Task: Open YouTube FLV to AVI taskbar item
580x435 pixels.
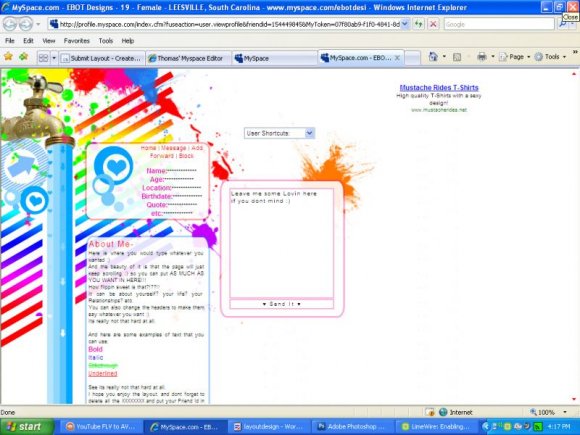Action: coord(101,427)
